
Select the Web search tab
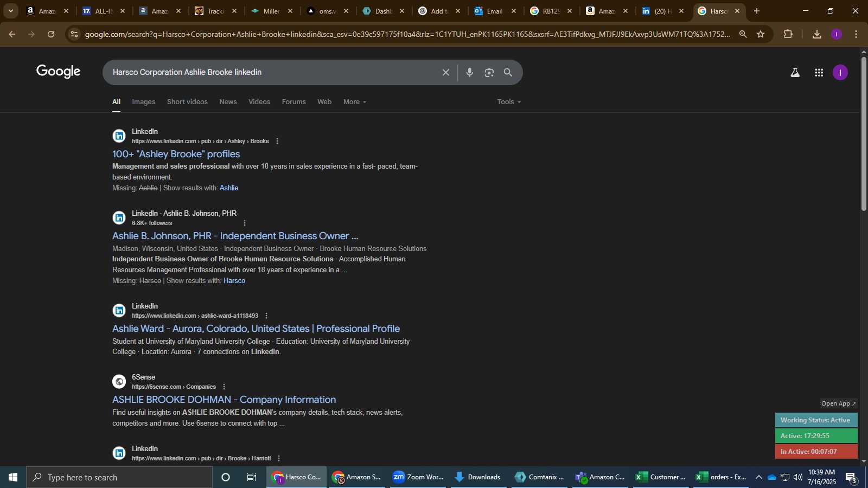point(324,102)
